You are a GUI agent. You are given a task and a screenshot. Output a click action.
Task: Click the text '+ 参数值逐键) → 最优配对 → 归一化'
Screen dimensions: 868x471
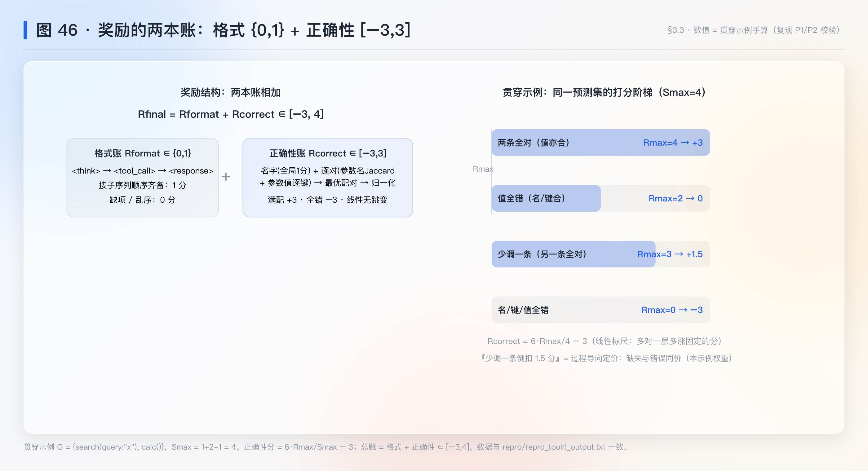coord(328,183)
